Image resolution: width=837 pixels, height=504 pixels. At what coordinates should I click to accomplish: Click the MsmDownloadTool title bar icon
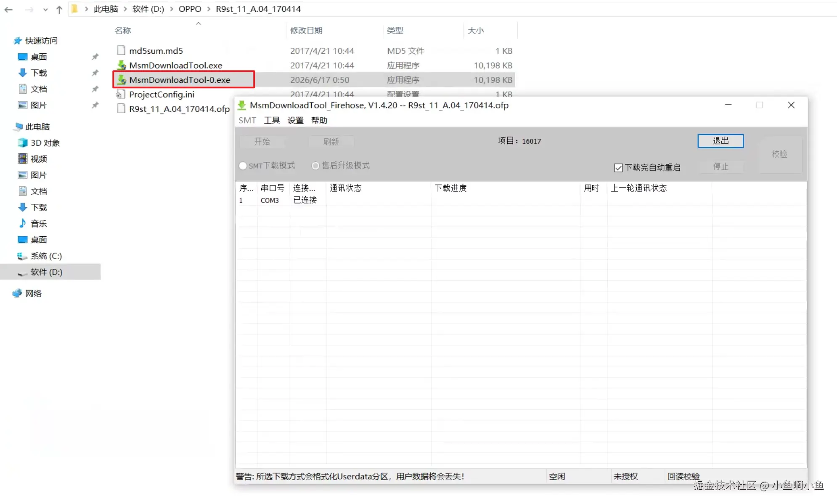242,105
